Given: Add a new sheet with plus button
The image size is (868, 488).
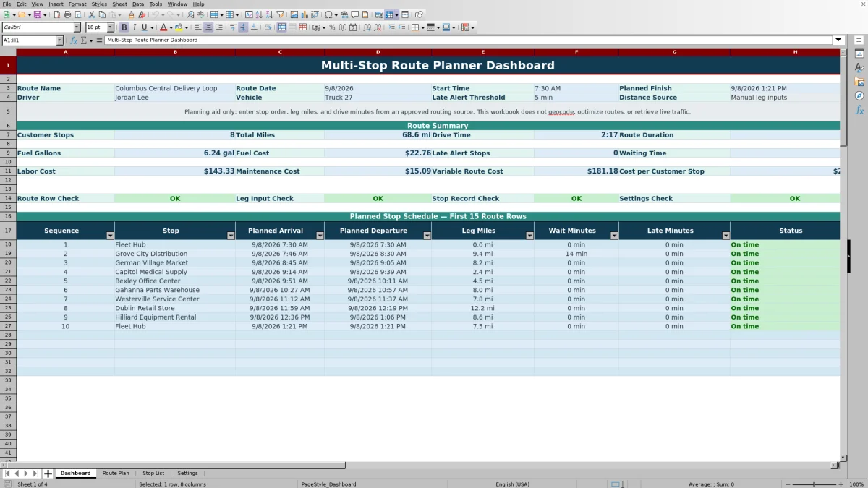Looking at the screenshot, I should click(x=48, y=474).
